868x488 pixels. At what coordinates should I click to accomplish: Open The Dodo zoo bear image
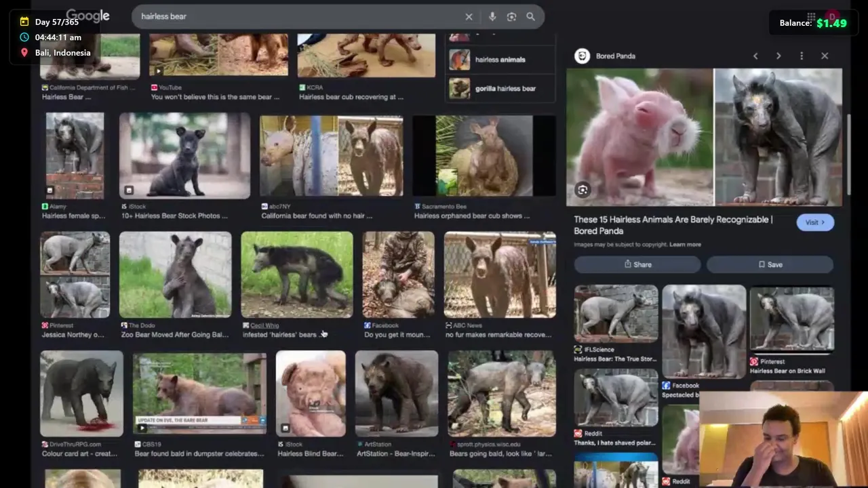[175, 274]
